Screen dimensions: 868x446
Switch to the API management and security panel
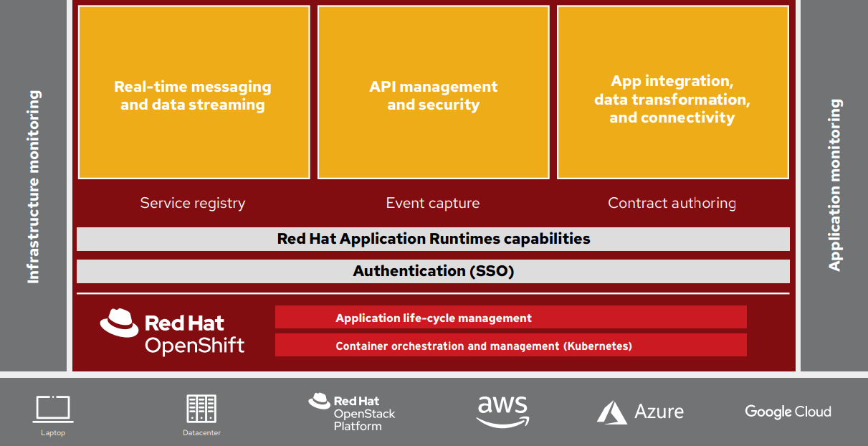coord(433,92)
